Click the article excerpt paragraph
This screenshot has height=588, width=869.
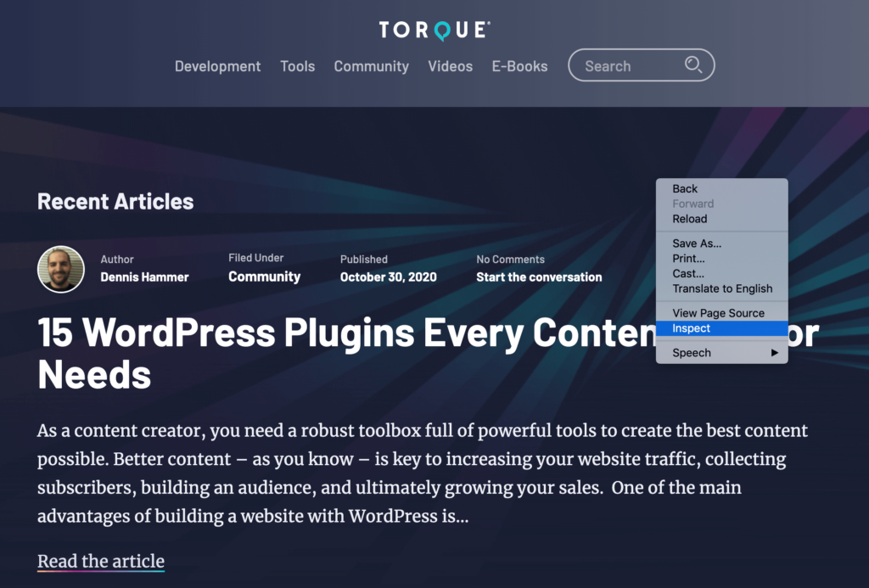[423, 473]
